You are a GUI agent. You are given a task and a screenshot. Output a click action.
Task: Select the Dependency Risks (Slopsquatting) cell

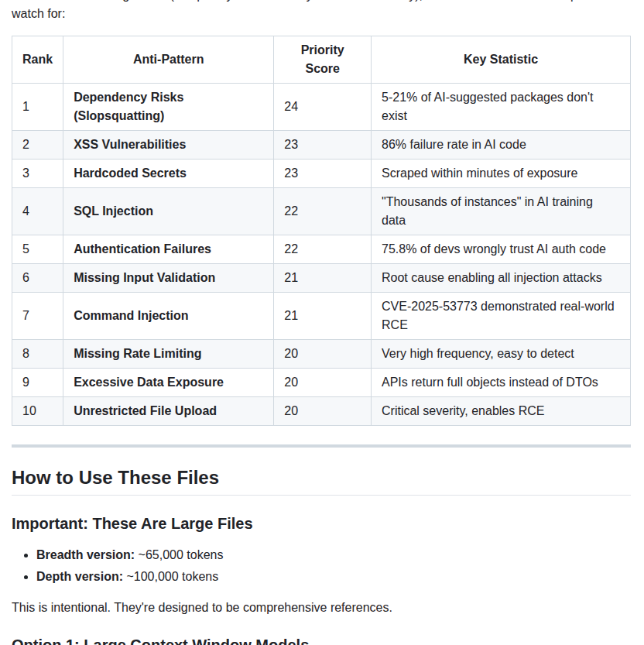point(128,107)
